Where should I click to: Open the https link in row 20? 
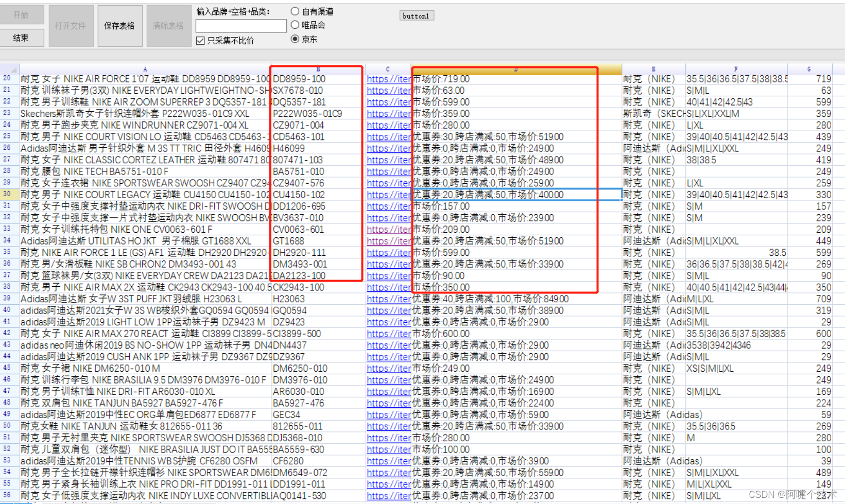389,79
